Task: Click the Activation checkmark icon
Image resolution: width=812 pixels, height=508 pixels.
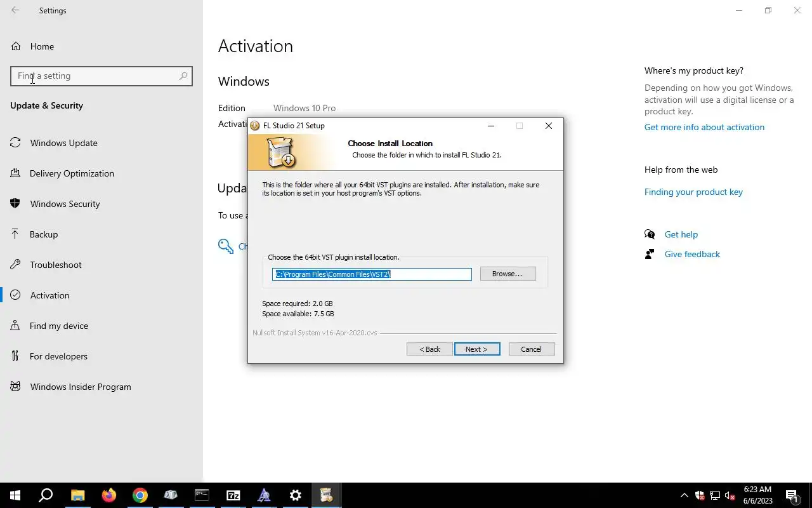Action: coord(15,295)
